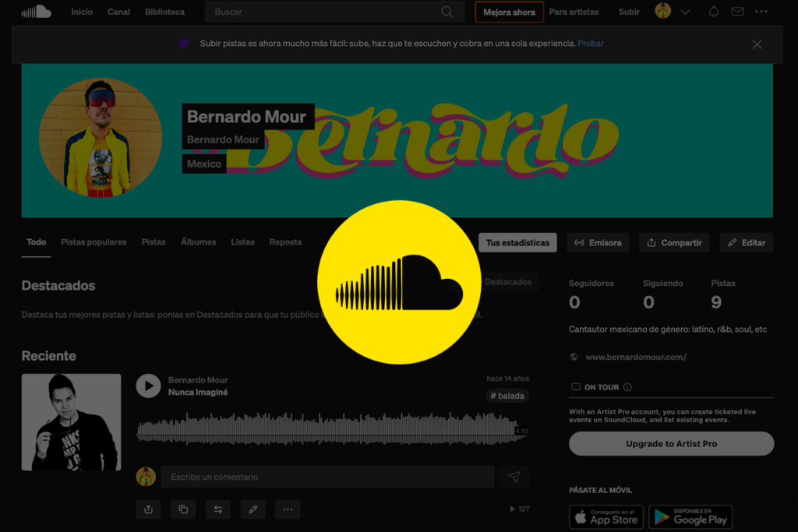Select the Álbumes tab

pyautogui.click(x=198, y=242)
